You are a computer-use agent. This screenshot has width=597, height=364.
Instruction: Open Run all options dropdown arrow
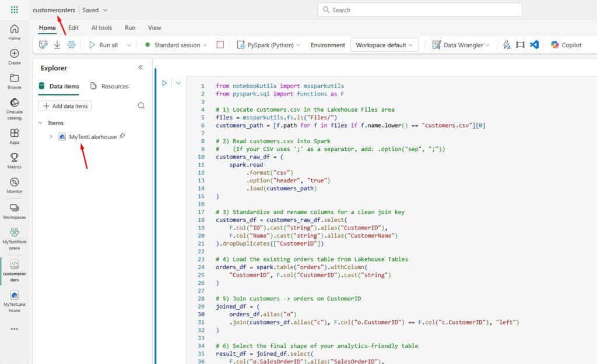pos(129,45)
